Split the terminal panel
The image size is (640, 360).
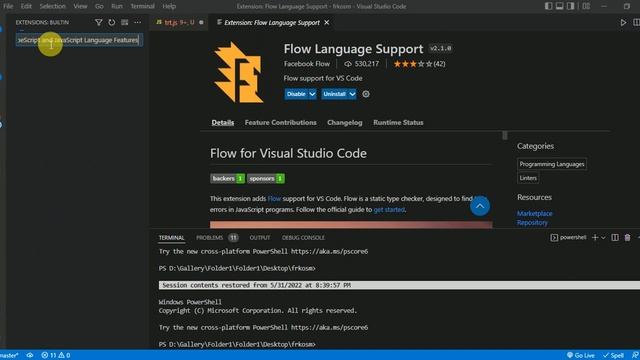(615, 238)
